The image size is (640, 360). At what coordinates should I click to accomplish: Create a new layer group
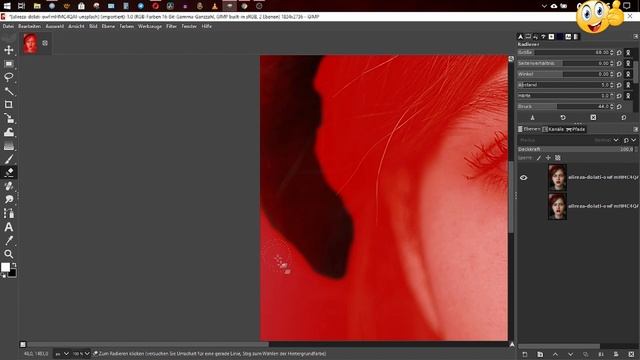coord(540,354)
